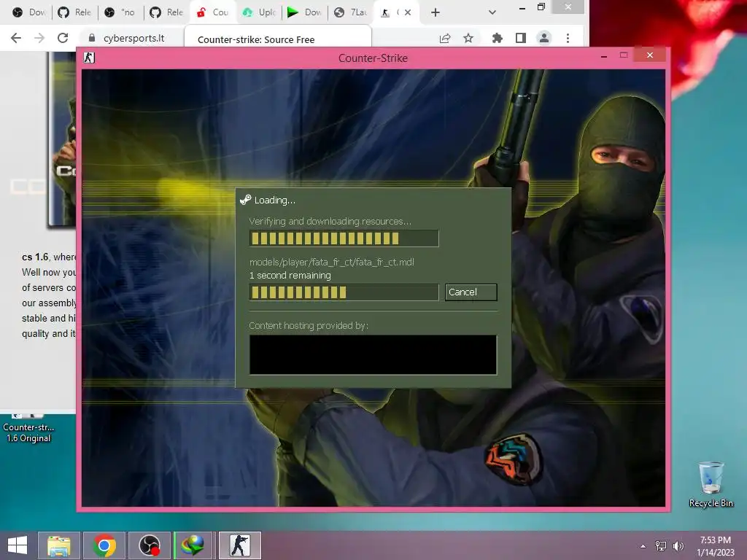Viewport: 747px width, 560px height.
Task: Switch to the 'Uplc' tab
Action: pyautogui.click(x=258, y=12)
